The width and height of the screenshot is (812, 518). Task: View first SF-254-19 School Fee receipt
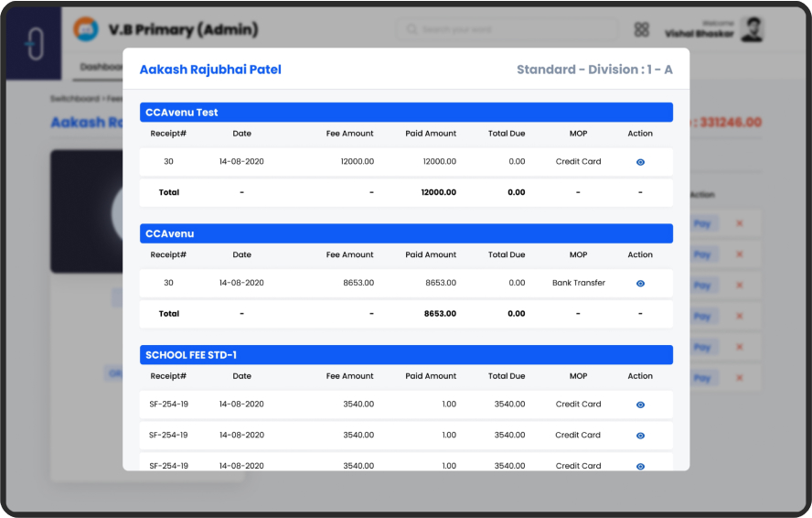[640, 405]
